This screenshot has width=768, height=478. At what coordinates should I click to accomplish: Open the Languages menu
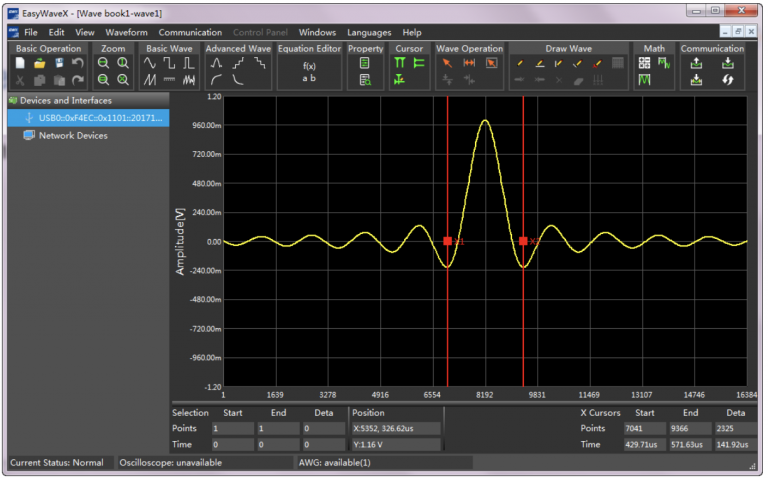tap(369, 33)
